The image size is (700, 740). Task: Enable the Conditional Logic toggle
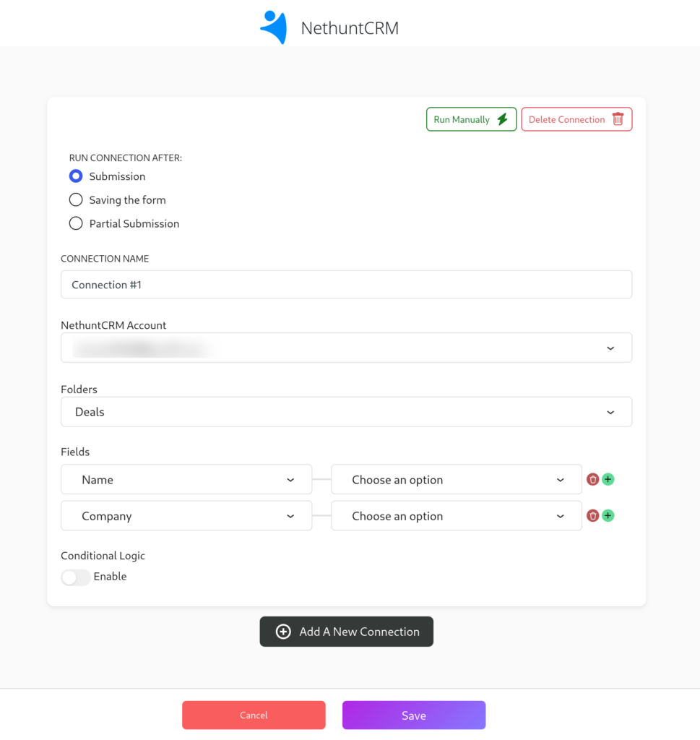(75, 577)
